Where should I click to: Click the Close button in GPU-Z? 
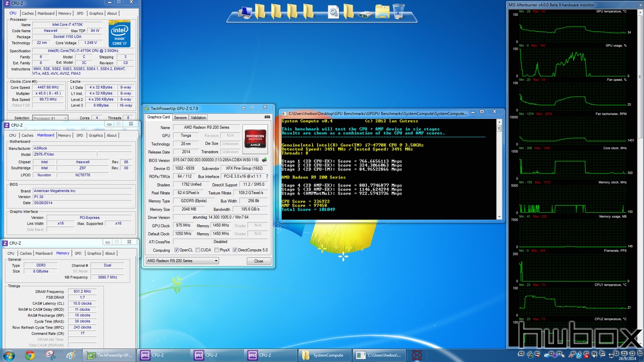(259, 261)
